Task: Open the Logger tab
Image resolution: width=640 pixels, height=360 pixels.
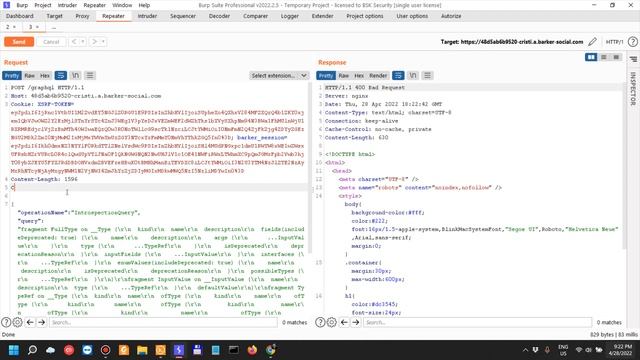Action: pyautogui.click(x=289, y=16)
